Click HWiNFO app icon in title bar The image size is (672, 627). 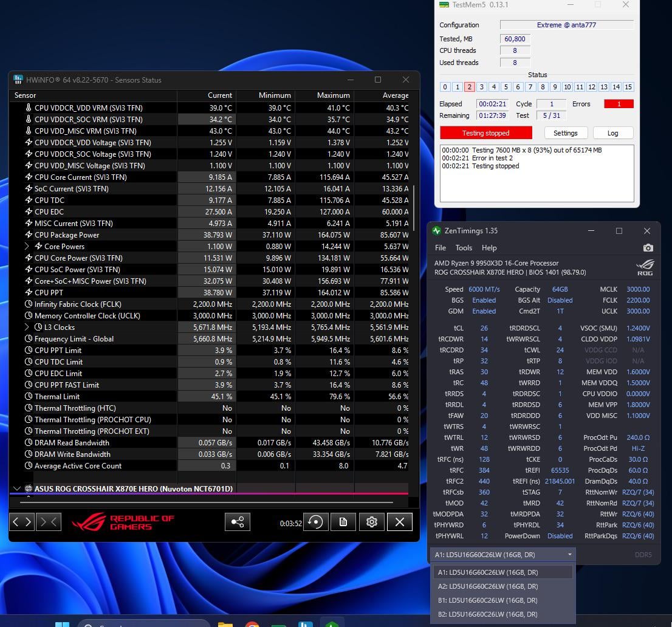point(18,80)
